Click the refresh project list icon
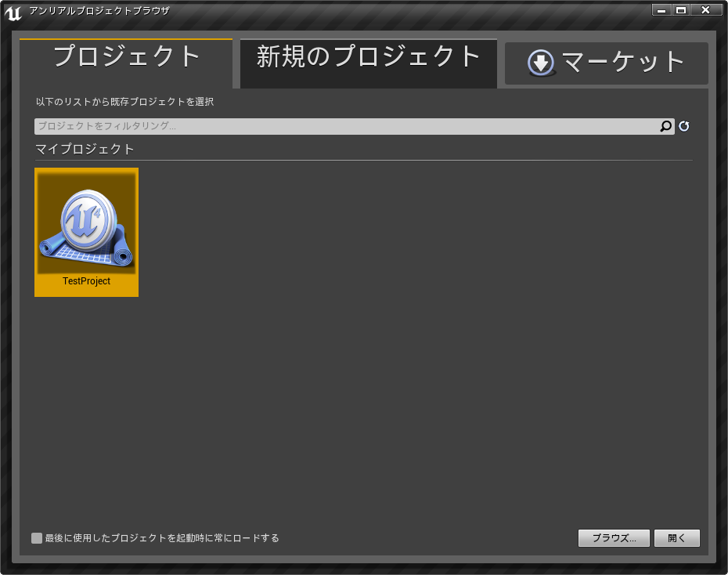This screenshot has height=575, width=728. [x=682, y=125]
